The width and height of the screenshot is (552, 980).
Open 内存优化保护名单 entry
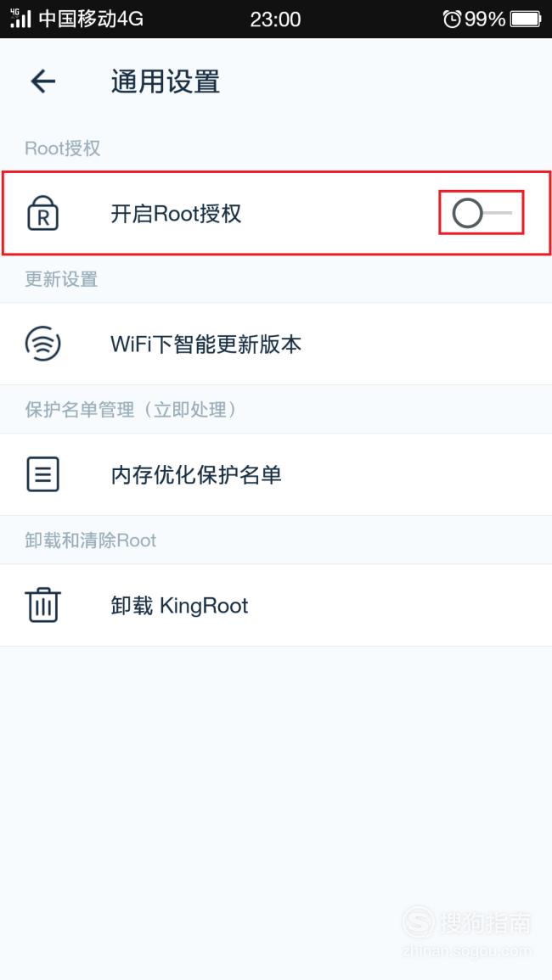276,474
